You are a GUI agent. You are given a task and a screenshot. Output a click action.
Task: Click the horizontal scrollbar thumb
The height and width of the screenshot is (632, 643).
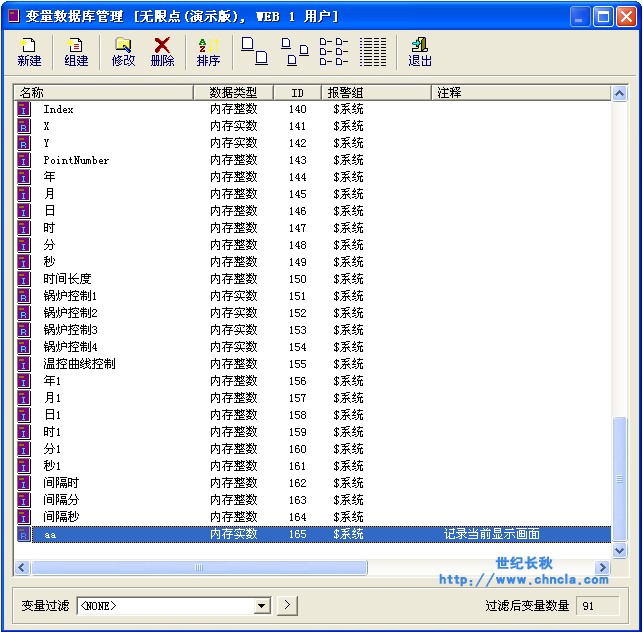199,568
